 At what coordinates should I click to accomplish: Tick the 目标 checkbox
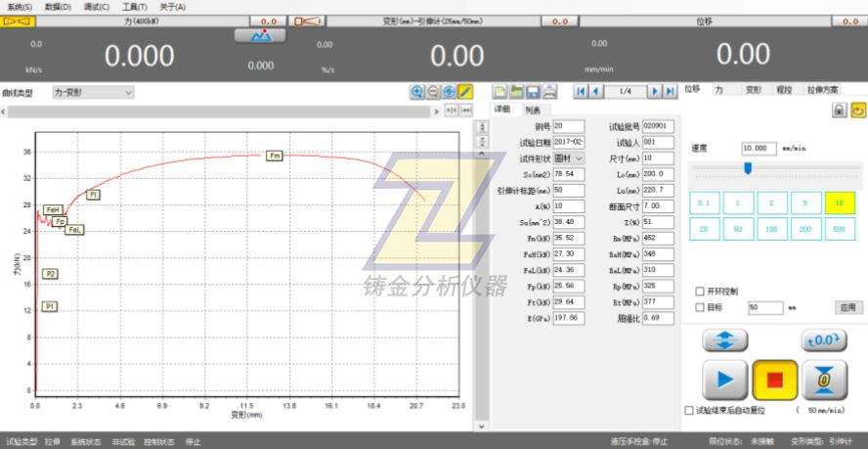pyautogui.click(x=699, y=307)
